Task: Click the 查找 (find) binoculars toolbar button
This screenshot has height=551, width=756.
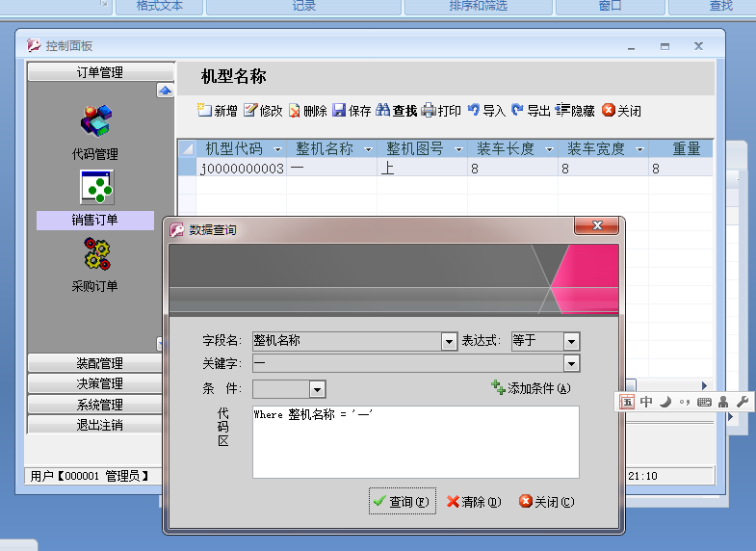Action: pyautogui.click(x=397, y=111)
